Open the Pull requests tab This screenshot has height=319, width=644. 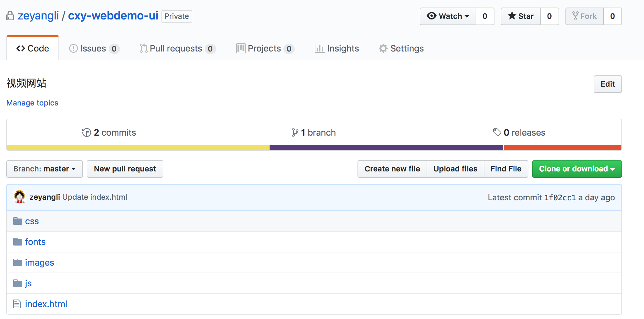point(176,49)
